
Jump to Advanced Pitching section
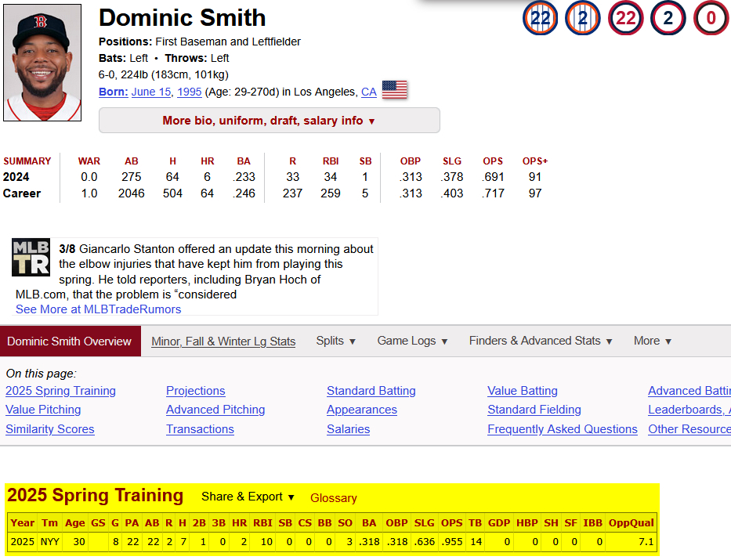[215, 410]
